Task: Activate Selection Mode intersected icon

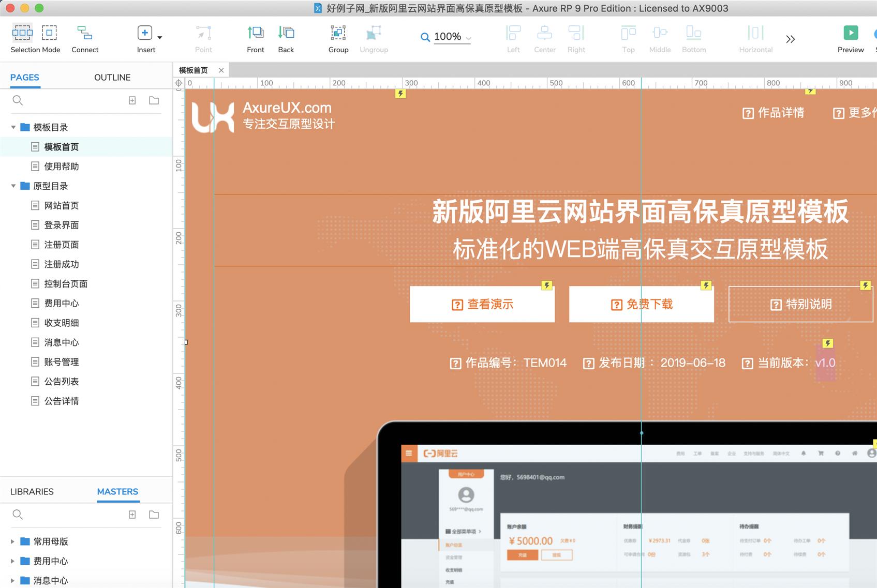Action: (22, 33)
